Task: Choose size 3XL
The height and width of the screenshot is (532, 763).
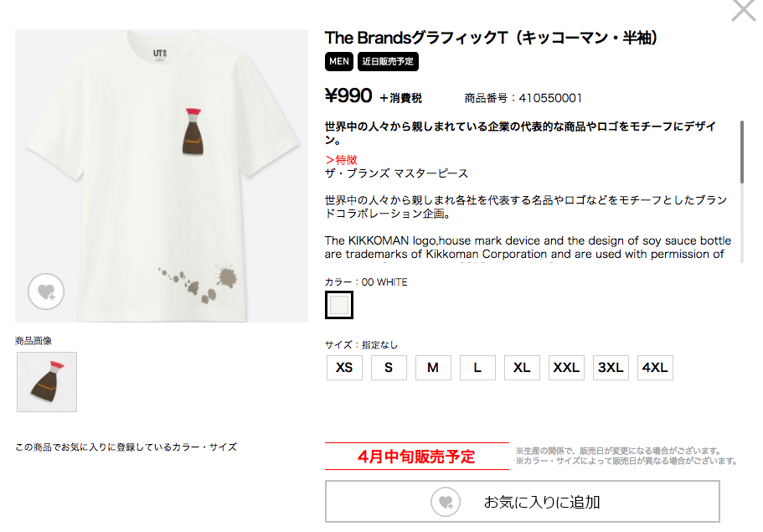Action: (x=611, y=368)
